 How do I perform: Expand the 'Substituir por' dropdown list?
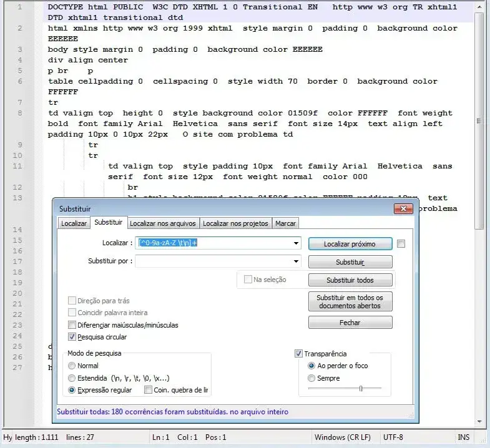(296, 261)
